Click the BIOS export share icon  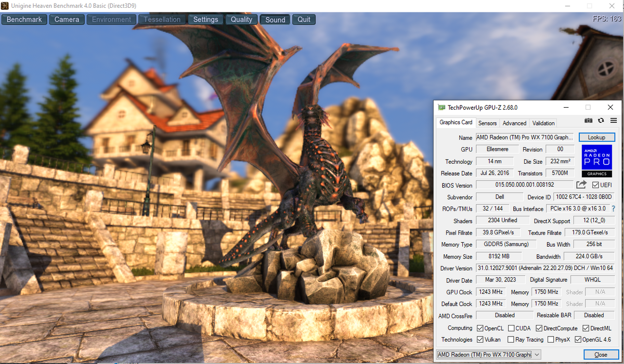click(x=581, y=185)
